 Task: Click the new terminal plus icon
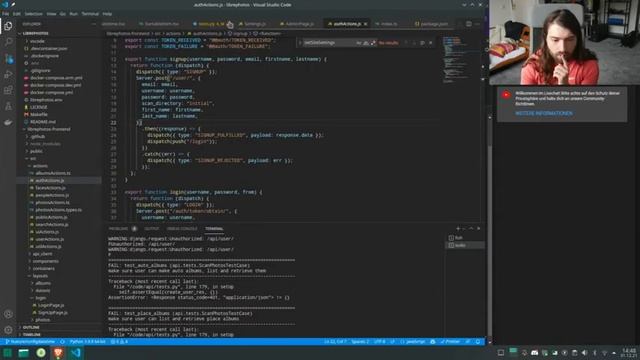[458, 229]
